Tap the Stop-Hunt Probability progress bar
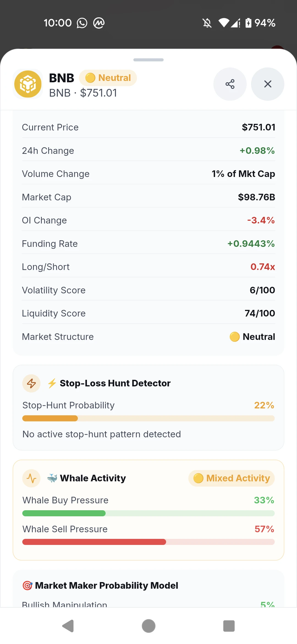The width and height of the screenshot is (297, 644). 148,418
